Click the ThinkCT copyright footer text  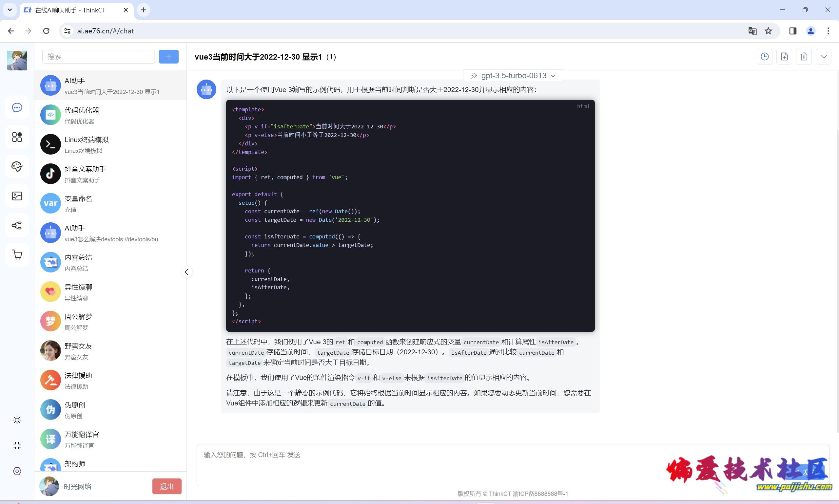click(513, 494)
